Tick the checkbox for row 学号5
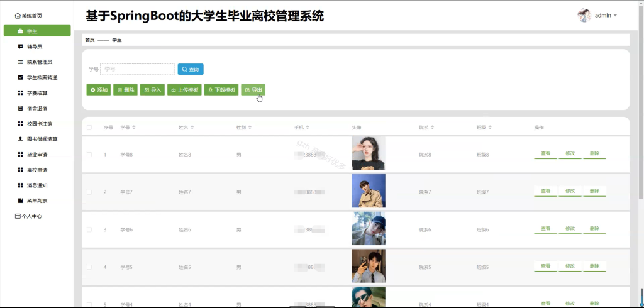644x308 pixels. pos(89,267)
